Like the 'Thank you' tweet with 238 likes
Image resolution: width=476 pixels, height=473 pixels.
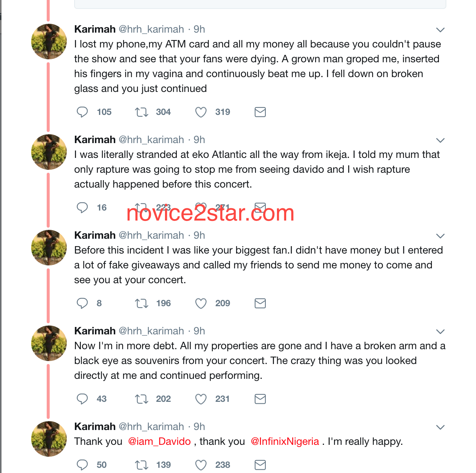coord(201,465)
